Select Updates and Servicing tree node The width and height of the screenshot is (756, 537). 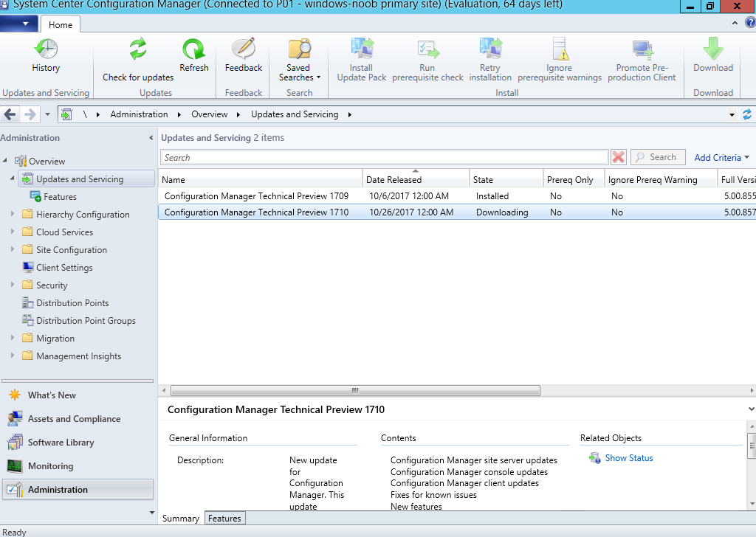click(x=87, y=179)
